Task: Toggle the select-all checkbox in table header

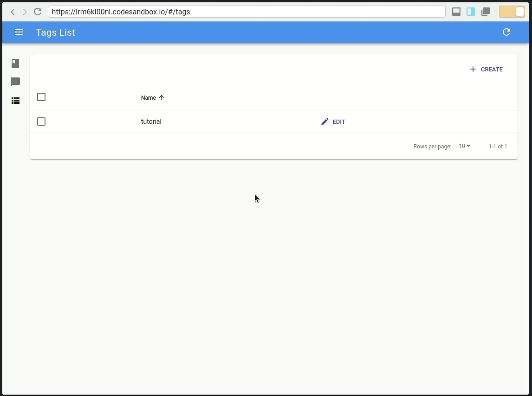Action: click(41, 97)
